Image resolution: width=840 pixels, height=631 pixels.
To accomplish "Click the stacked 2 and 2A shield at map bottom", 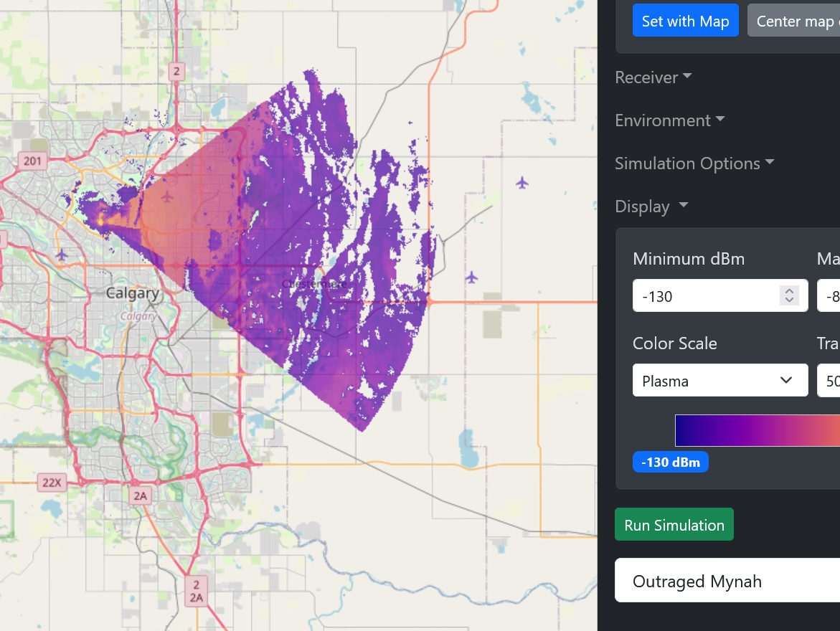I will [196, 590].
